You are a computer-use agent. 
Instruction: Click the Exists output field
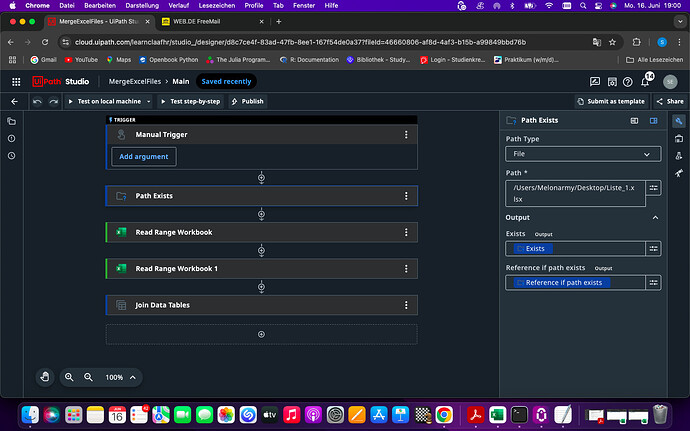click(x=575, y=249)
